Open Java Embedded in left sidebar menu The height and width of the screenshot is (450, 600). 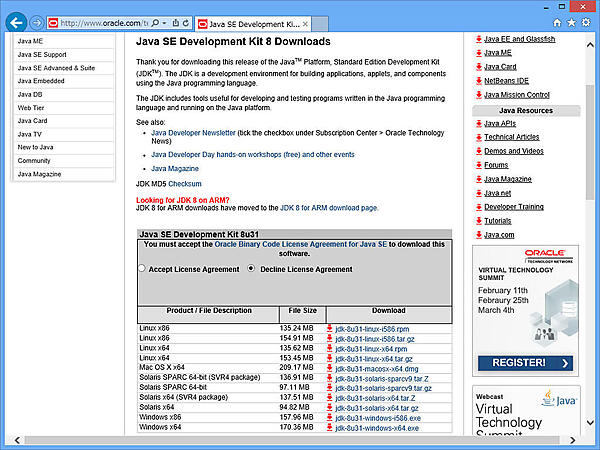[40, 81]
